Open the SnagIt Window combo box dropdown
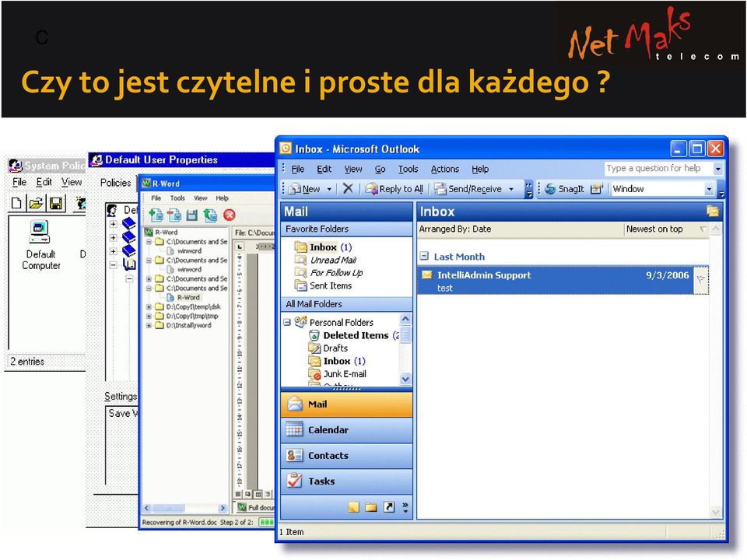 709,189
